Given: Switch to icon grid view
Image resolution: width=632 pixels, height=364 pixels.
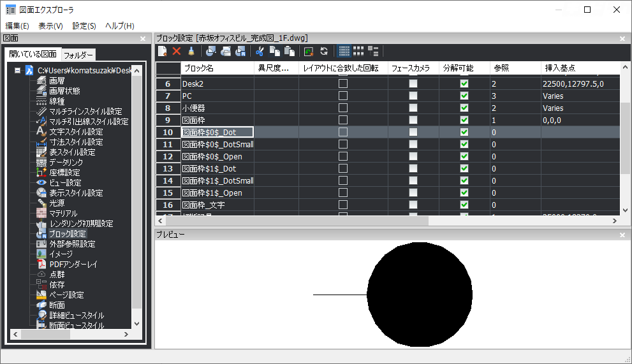Looking at the screenshot, I should [358, 51].
